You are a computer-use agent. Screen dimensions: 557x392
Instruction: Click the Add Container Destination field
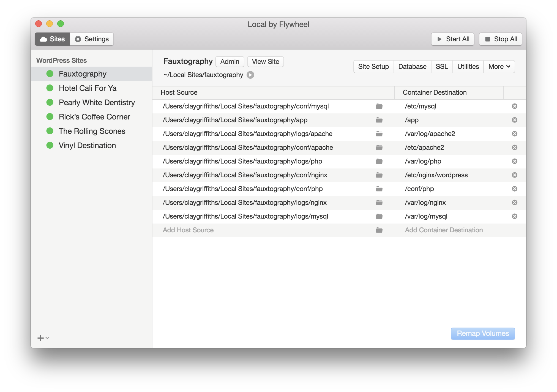click(x=444, y=230)
